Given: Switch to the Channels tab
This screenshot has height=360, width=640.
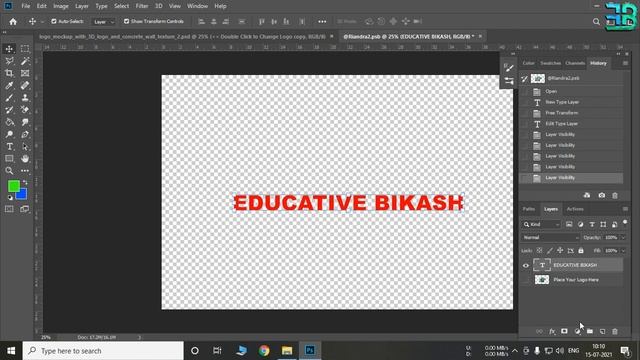Looking at the screenshot, I should tap(575, 63).
